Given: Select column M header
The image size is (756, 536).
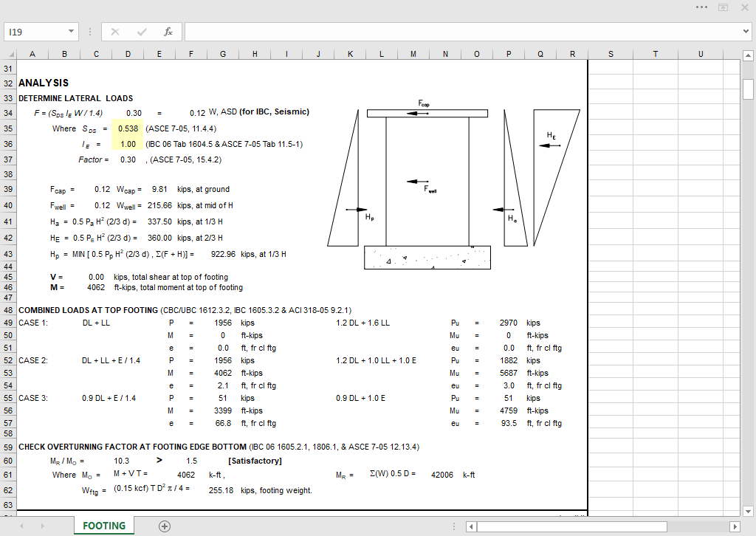Looking at the screenshot, I should pos(413,54).
